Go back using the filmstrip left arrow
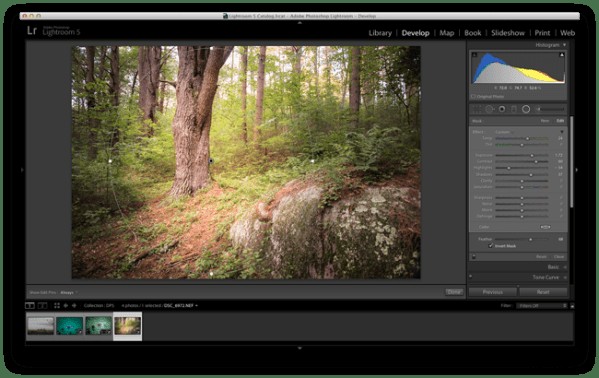The width and height of the screenshot is (599, 378). [x=66, y=305]
